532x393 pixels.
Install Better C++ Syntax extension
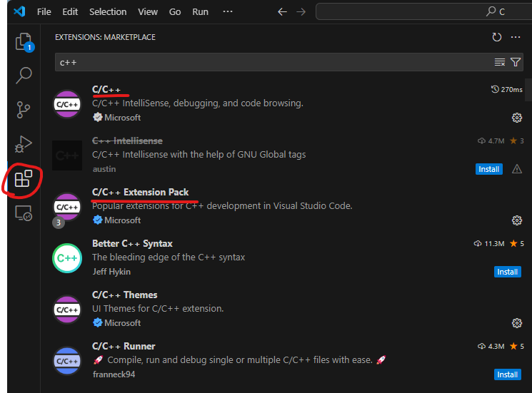507,272
